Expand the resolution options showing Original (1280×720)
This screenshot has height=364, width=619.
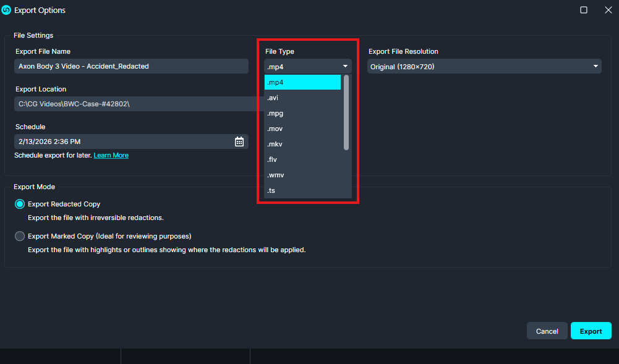484,66
